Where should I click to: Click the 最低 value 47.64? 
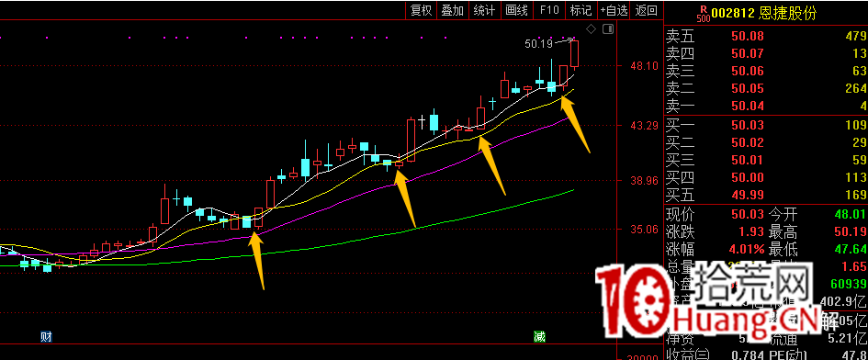[x=851, y=249]
